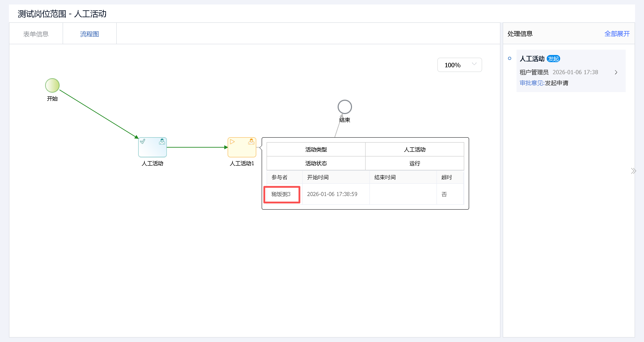Click the 全部展开 link
Screen dimensions: 644x342
(x=617, y=34)
